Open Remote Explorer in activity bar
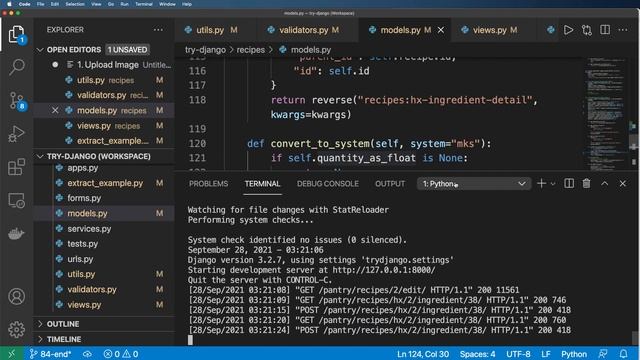This screenshot has height=360, width=640. point(16,200)
